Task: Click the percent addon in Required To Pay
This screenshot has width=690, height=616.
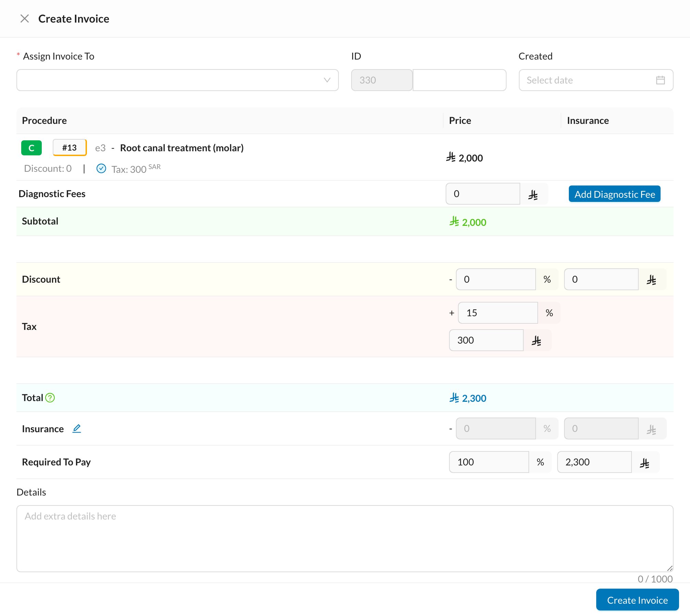Action: coord(540,462)
